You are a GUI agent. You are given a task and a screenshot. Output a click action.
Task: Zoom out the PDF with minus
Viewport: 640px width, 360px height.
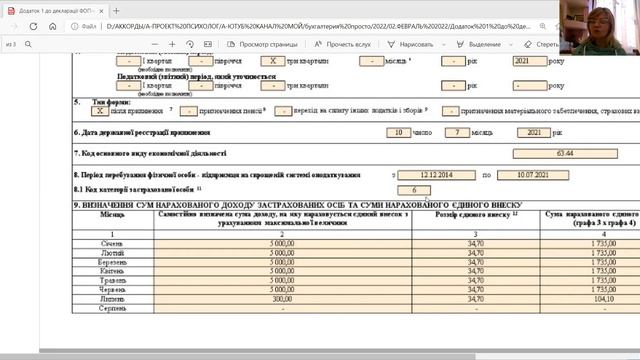[x=155, y=44]
